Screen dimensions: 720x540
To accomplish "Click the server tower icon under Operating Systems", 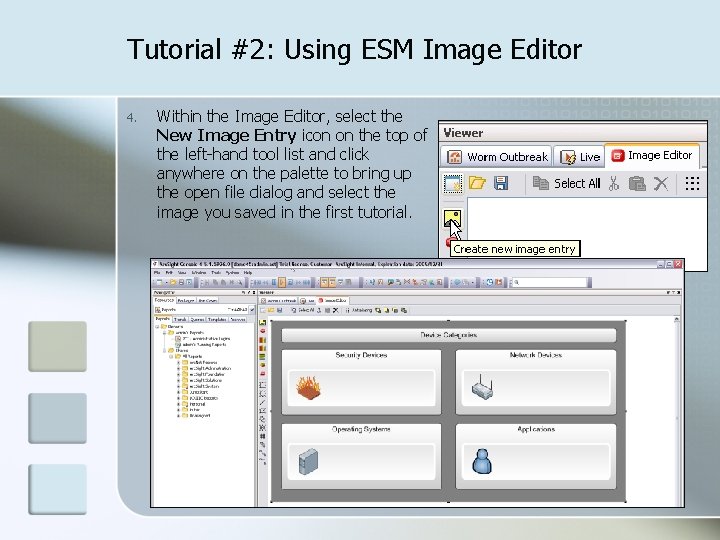I will click(308, 461).
